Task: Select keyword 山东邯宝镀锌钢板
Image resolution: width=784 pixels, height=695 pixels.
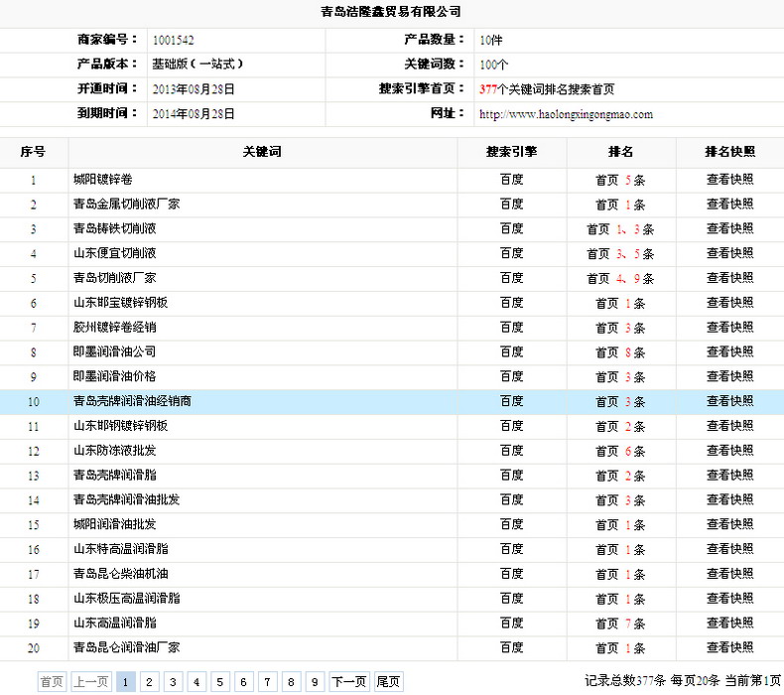Action: pyautogui.click(x=120, y=303)
